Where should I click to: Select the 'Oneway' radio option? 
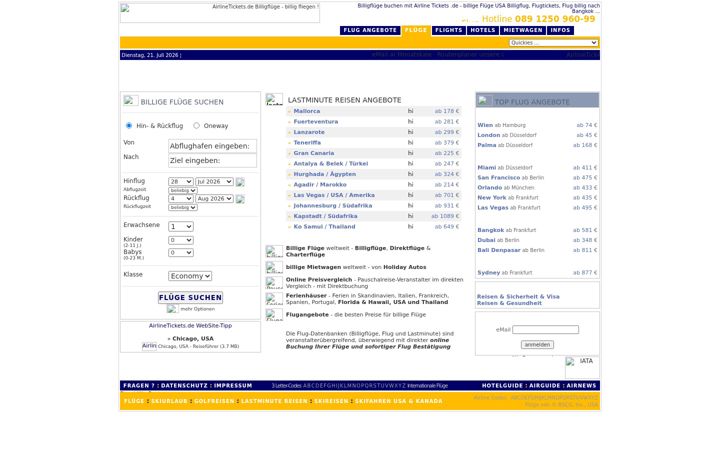[197, 126]
